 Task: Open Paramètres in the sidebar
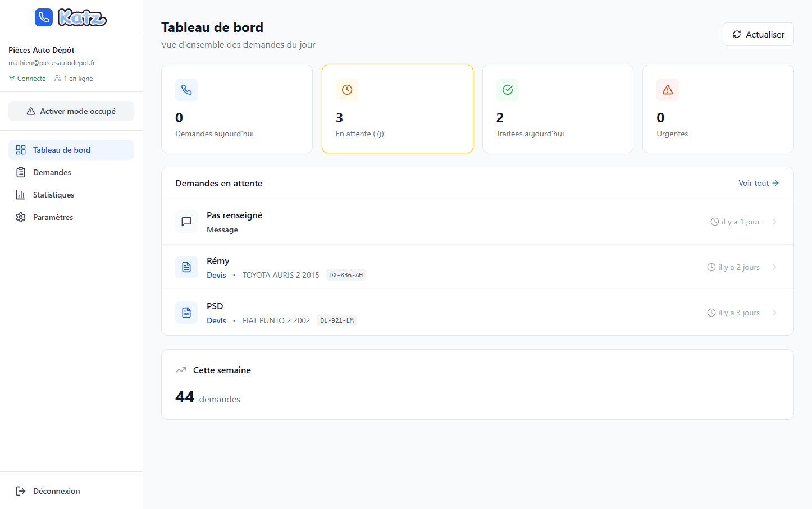point(53,217)
